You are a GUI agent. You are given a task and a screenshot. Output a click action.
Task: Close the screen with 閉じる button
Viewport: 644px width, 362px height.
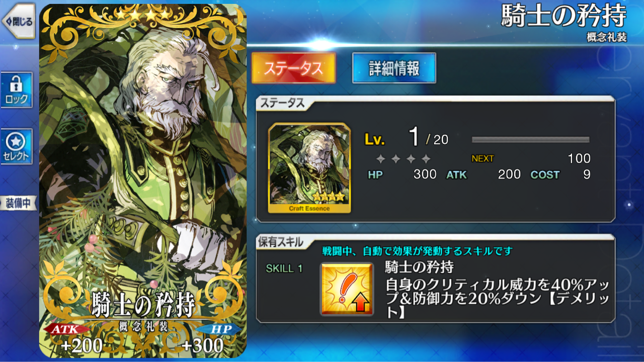click(18, 21)
